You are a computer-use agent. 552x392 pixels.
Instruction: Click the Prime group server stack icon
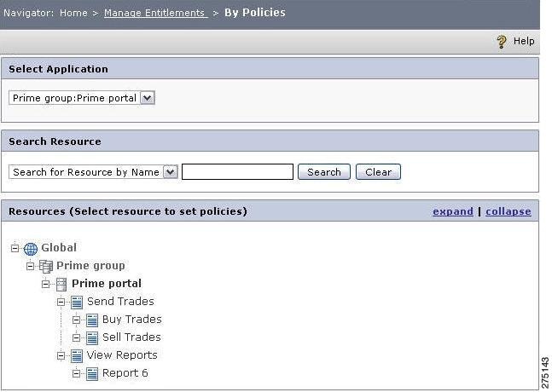[x=46, y=267]
